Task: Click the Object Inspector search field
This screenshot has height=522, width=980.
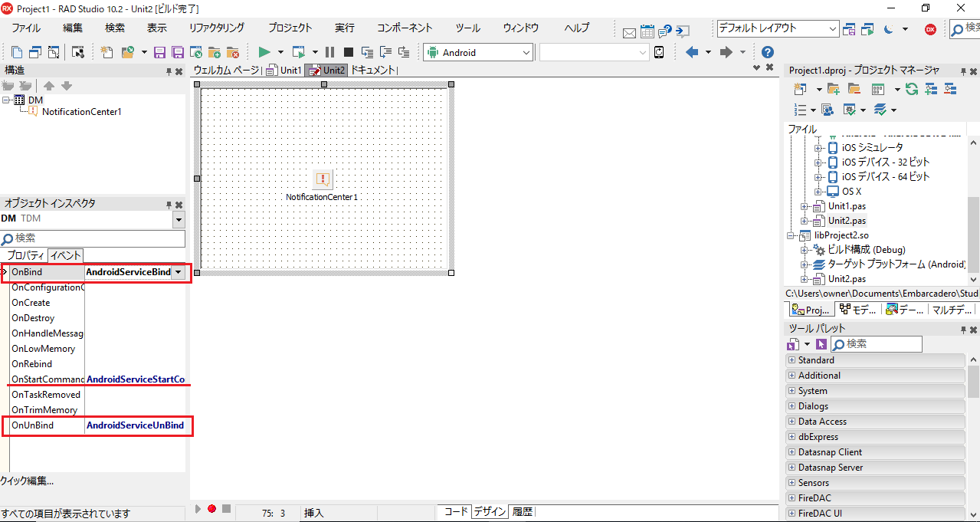Action: 93,238
